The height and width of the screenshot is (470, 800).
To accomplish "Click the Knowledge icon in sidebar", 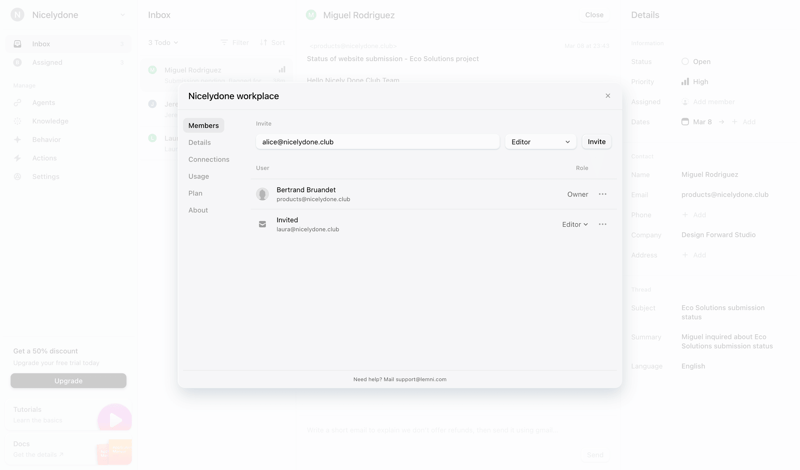I will coord(17,121).
